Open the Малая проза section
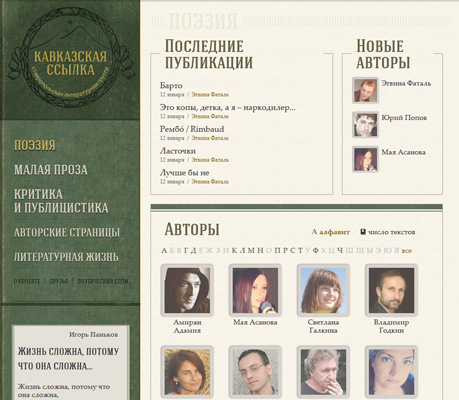The image size is (459, 400). coord(51,170)
